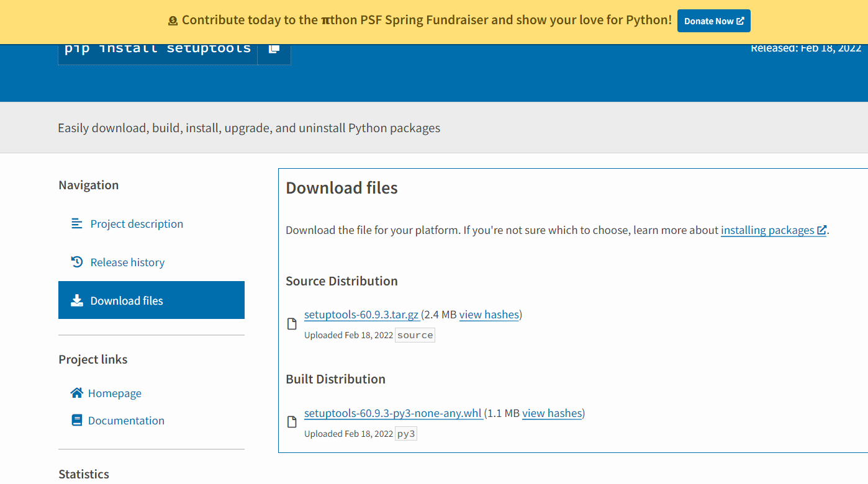
Task: Download setuptools-60.9.3.tar.gz source archive
Action: click(361, 315)
